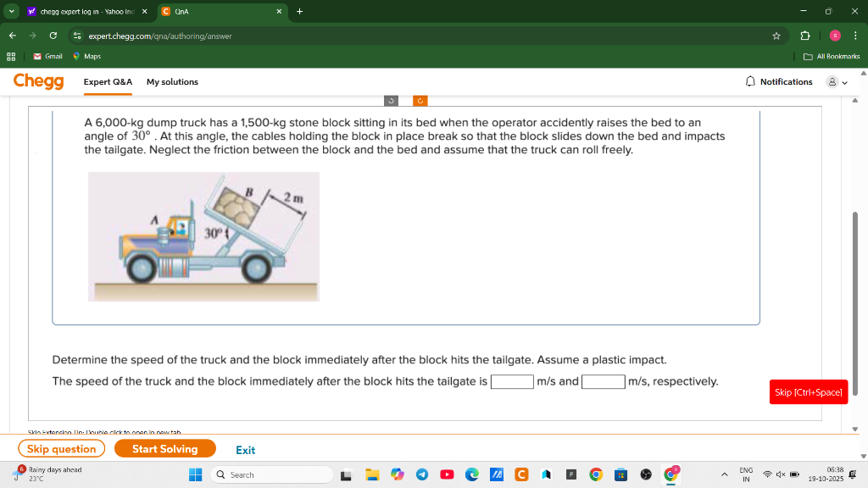The width and height of the screenshot is (868, 488).
Task: Click the gray counterclockwise arrow above the question
Action: coord(391,101)
